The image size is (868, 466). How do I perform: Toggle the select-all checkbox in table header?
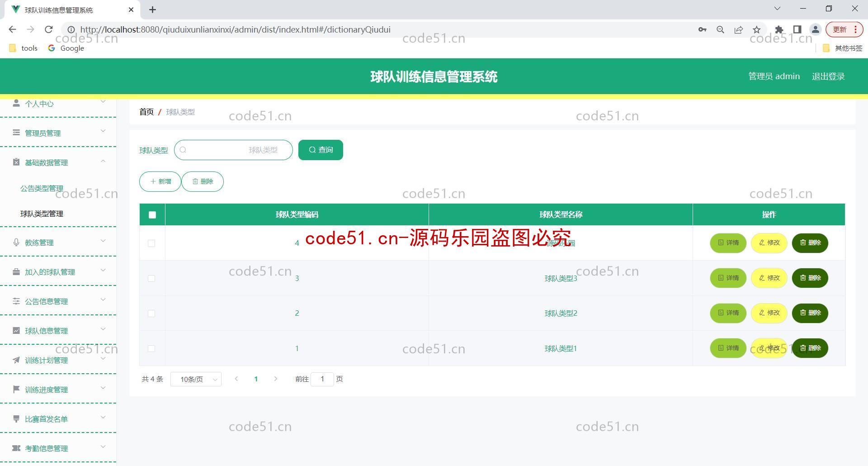point(152,215)
